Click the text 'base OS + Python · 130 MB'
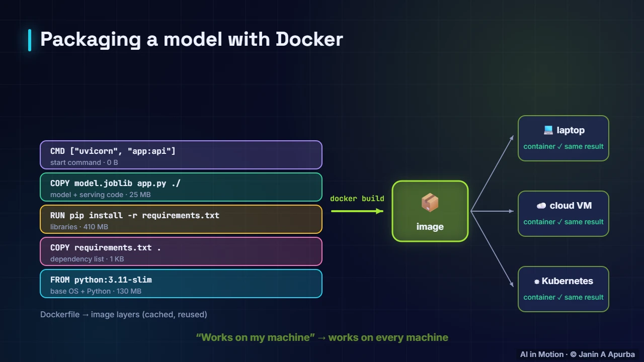This screenshot has height=362, width=644. pyautogui.click(x=96, y=291)
